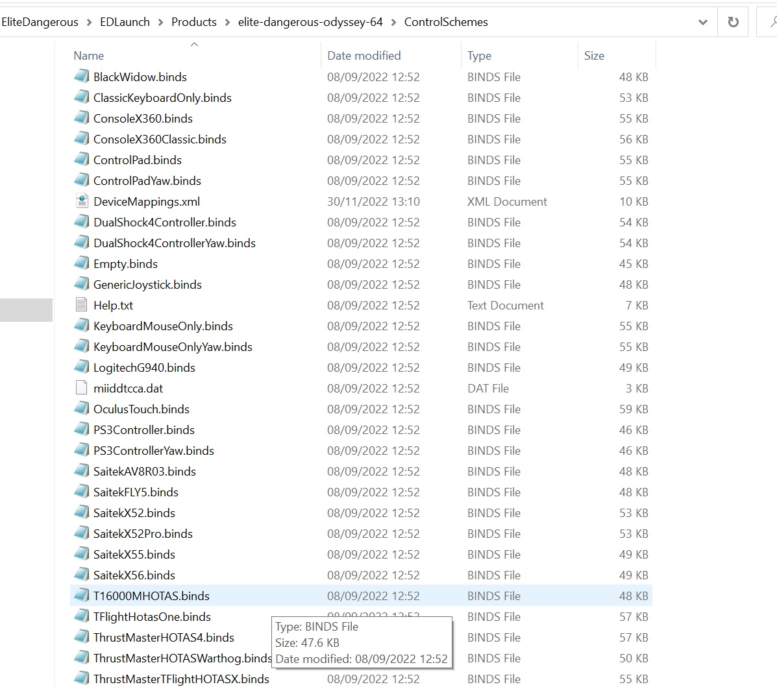777x700 pixels.
Task: Click the KeyboardMouseOnlyYaw.binds file icon
Action: (82, 346)
